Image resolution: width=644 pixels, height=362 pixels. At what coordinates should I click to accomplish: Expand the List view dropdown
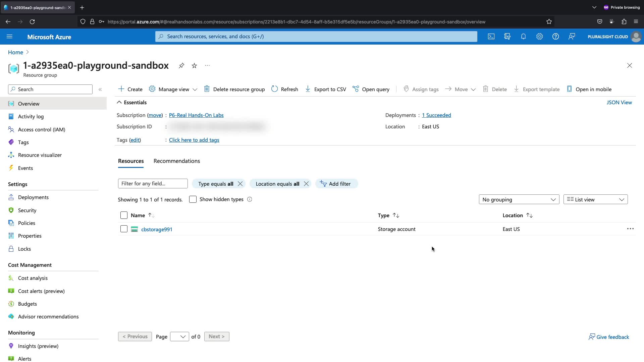tap(595, 199)
